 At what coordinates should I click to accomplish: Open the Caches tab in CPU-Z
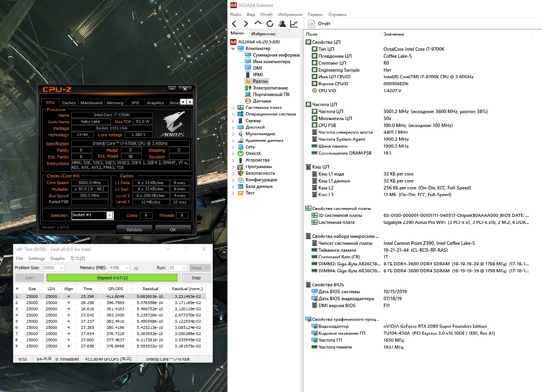[x=69, y=103]
